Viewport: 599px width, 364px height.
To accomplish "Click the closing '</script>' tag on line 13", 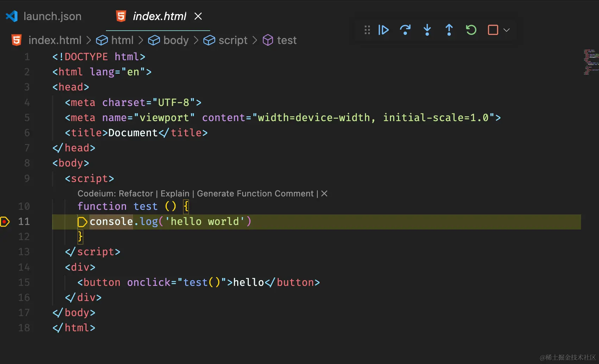I will click(x=93, y=252).
